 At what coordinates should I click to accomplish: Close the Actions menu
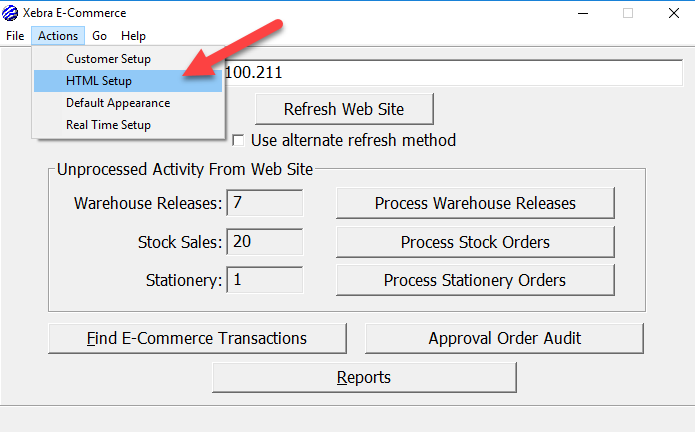point(58,36)
